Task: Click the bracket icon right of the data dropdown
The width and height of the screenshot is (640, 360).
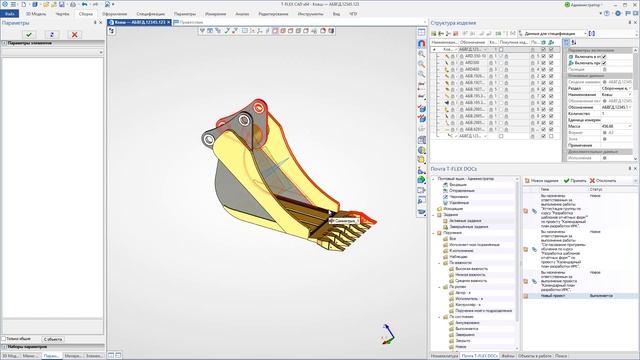Action: [592, 33]
